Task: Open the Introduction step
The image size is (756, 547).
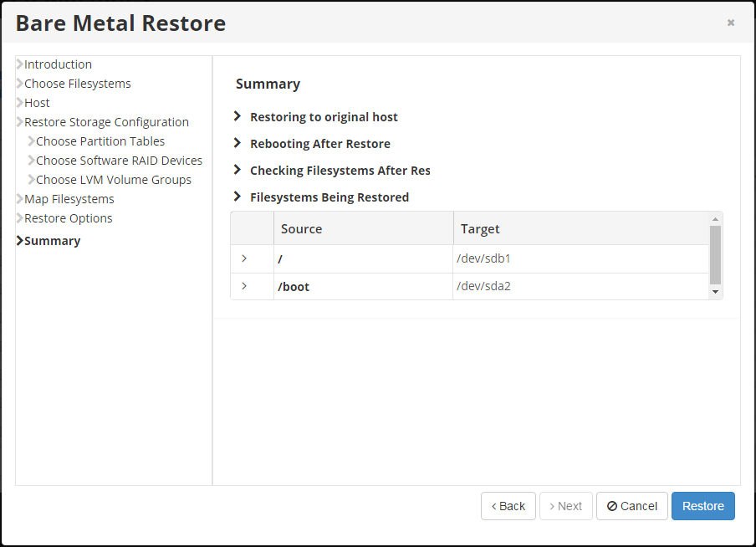Action: [x=58, y=64]
